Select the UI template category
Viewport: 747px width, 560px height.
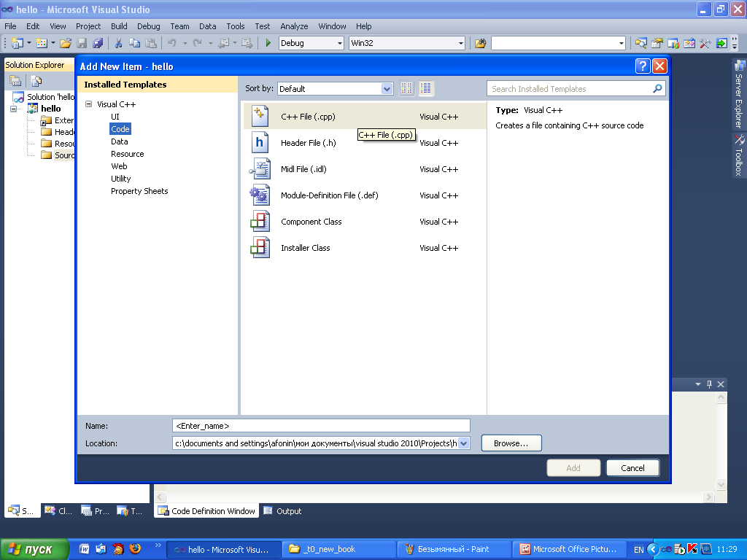115,117
